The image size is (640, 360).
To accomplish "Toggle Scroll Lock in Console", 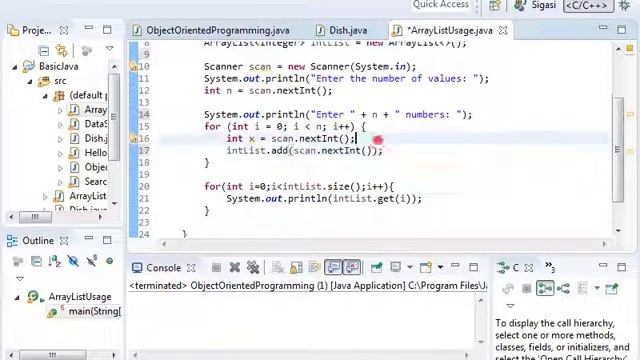I will pyautogui.click(x=297, y=268).
